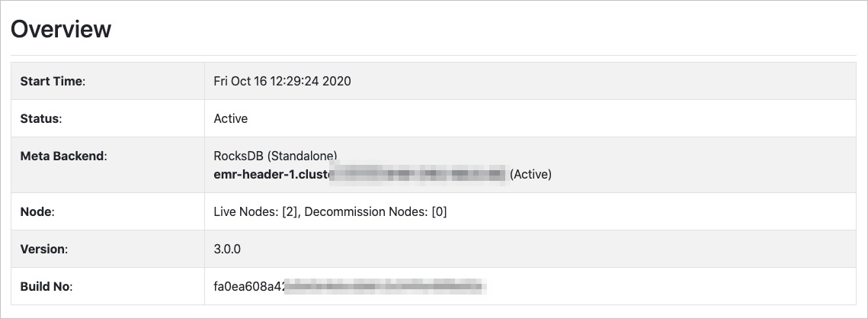This screenshot has width=868, height=319.
Task: Select the Node label cell
Action: (x=108, y=211)
